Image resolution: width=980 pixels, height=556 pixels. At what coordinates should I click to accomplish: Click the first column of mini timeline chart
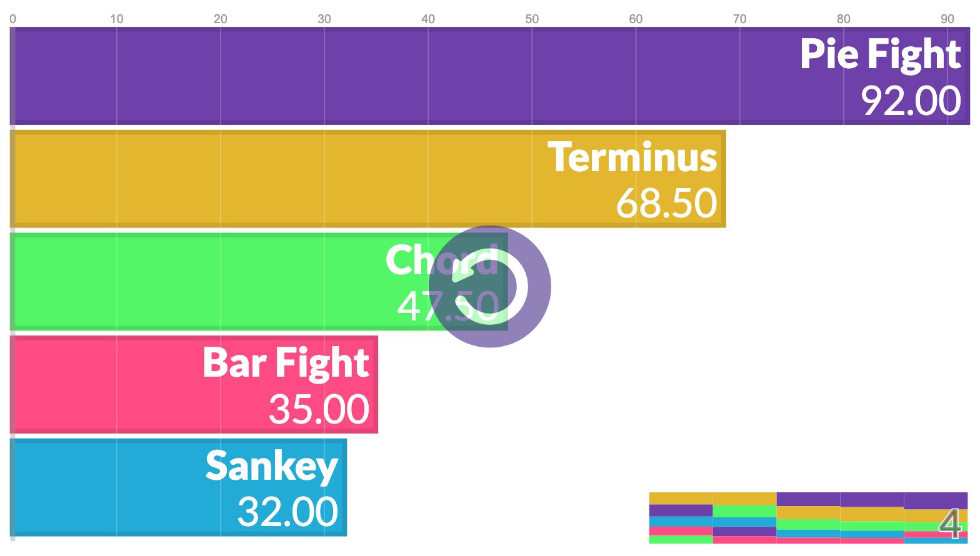[681, 518]
